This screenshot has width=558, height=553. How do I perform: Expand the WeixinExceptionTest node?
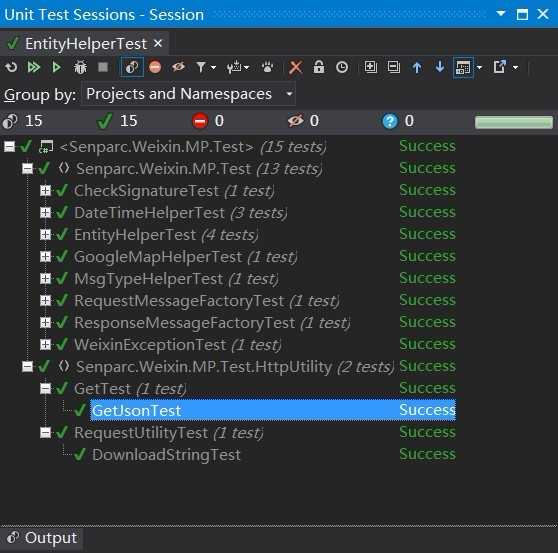45,345
